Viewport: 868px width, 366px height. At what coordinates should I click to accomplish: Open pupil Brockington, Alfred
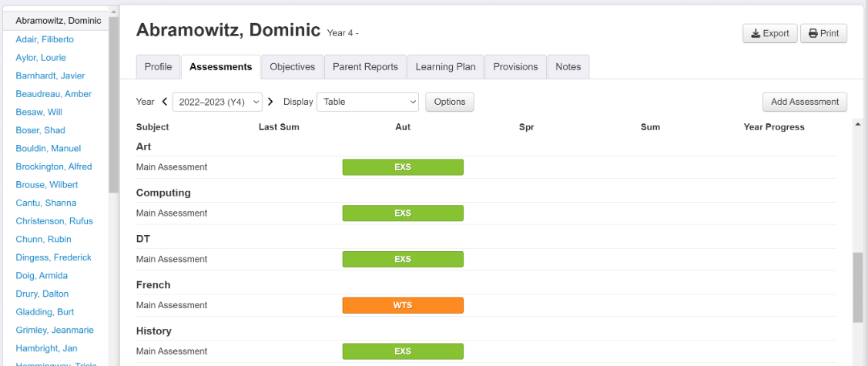pos(53,166)
